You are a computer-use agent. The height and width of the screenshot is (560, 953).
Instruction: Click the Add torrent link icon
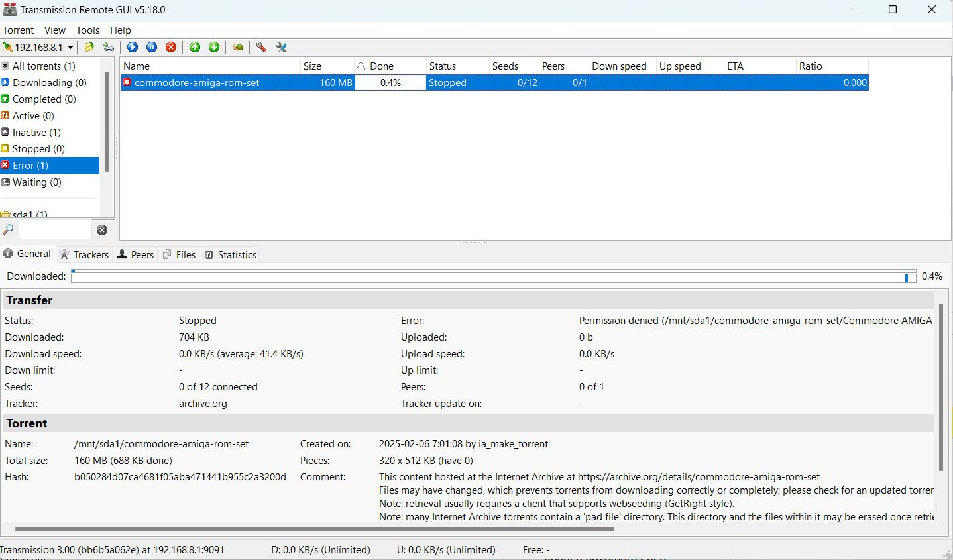pos(108,47)
